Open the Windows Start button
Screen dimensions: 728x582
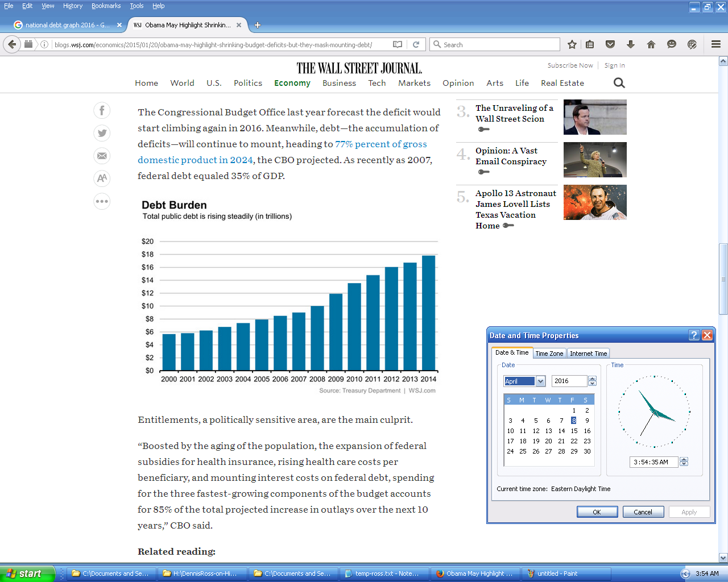click(27, 573)
